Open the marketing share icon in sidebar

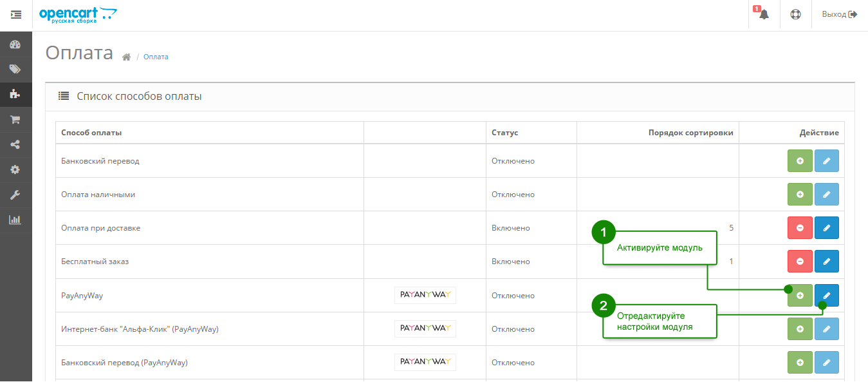(15, 144)
